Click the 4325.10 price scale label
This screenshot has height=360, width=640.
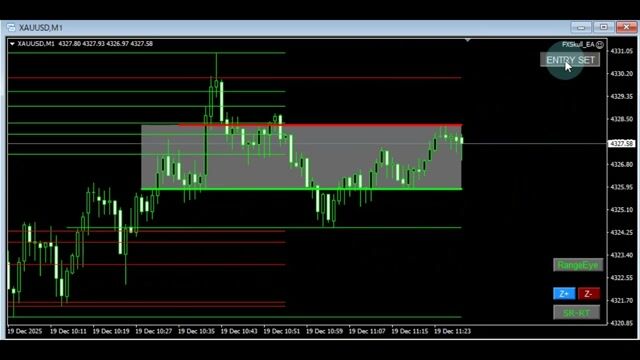621,210
